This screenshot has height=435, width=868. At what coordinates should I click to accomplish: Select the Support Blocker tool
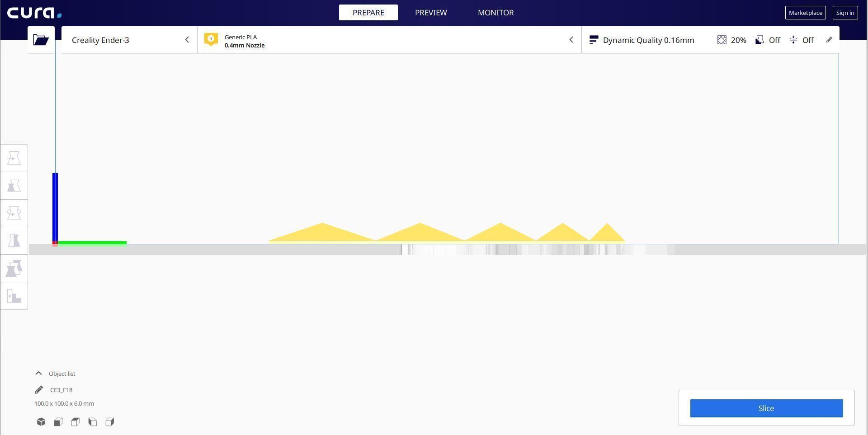click(x=14, y=296)
